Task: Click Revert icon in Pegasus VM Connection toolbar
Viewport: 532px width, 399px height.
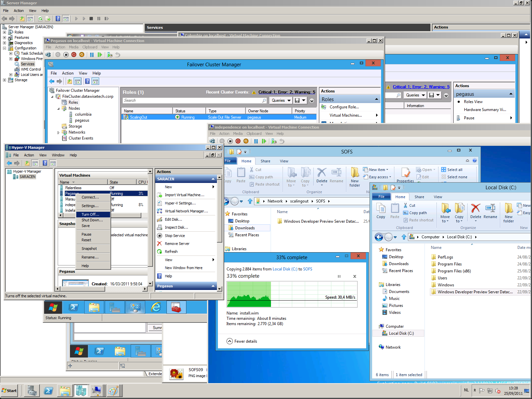Action: point(118,55)
